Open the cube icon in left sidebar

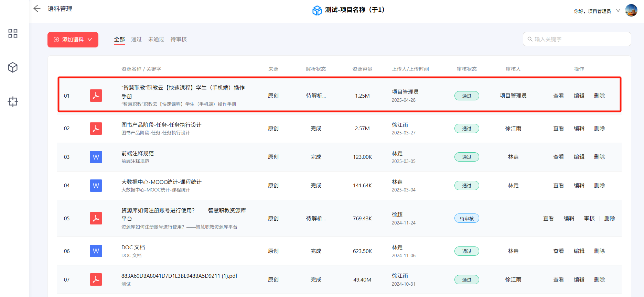coord(13,67)
